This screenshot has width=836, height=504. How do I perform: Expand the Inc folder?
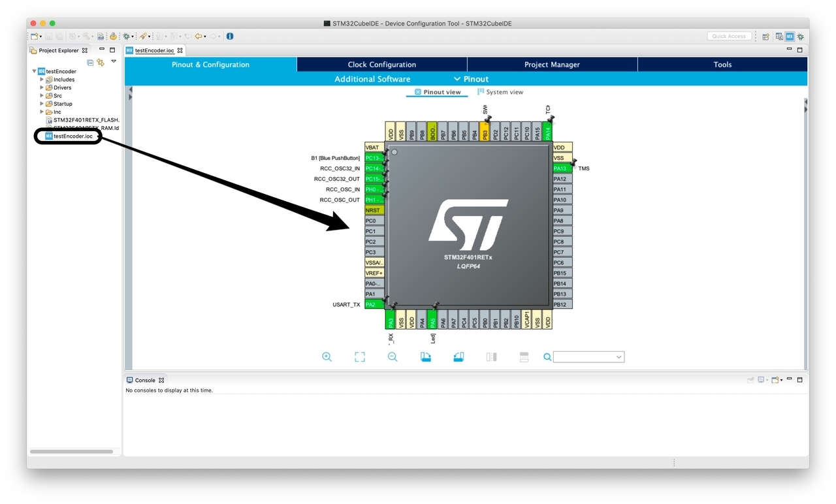(x=42, y=112)
